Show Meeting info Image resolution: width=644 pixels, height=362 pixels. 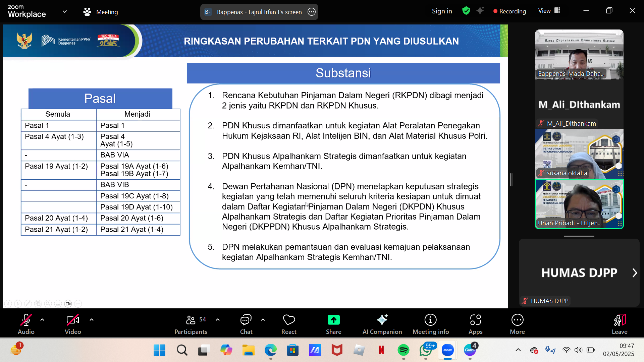[431, 324]
